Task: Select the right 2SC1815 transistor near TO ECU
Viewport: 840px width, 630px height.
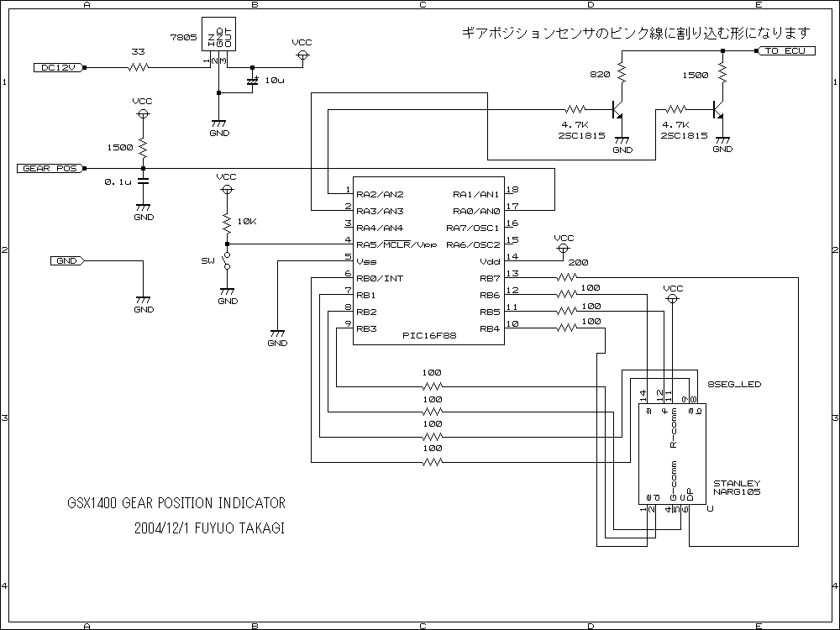Action: [717, 109]
